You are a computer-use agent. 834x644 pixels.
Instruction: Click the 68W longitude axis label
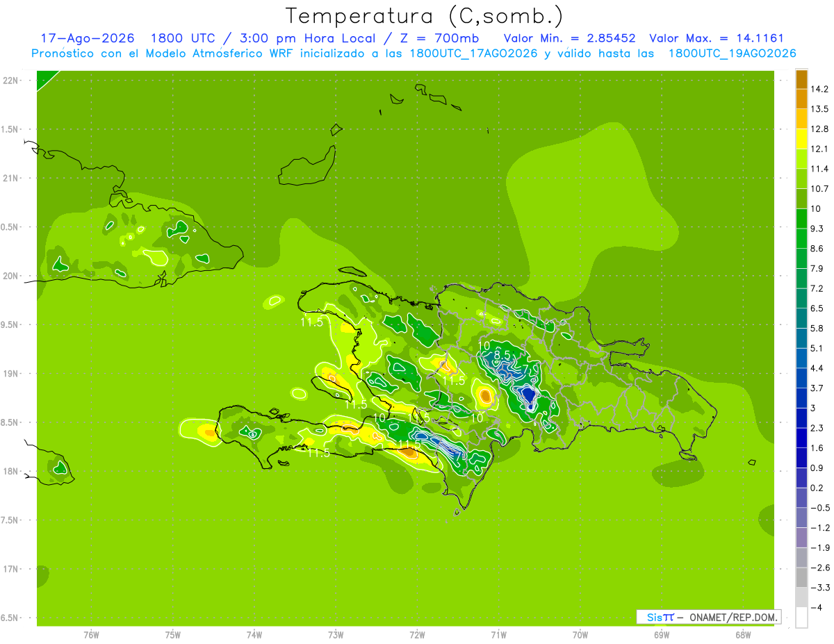(743, 635)
